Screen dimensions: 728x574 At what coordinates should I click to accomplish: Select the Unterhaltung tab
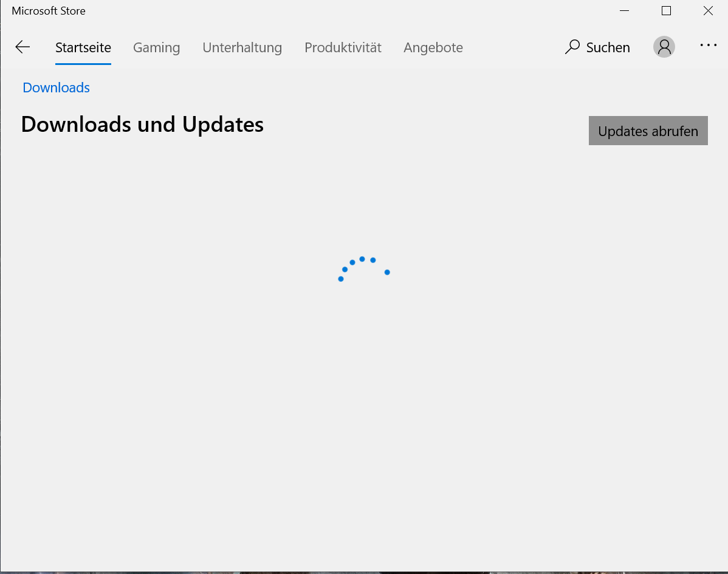(x=242, y=47)
